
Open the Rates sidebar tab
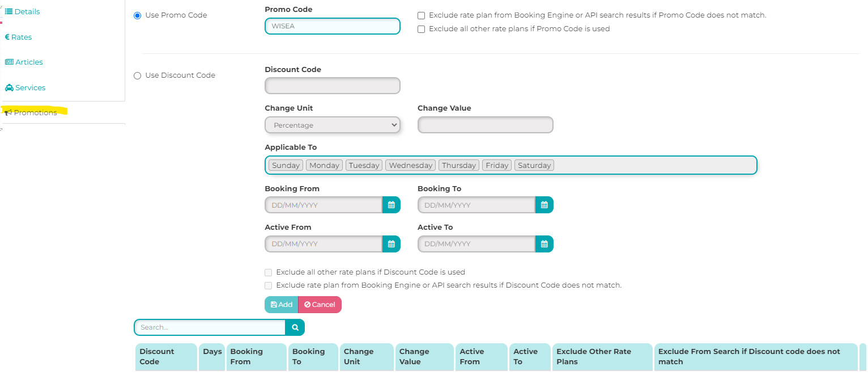[18, 37]
